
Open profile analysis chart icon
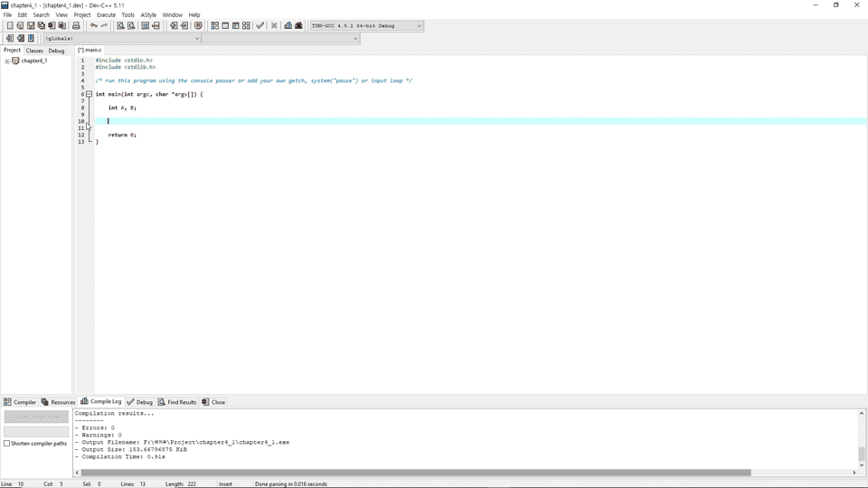(288, 25)
